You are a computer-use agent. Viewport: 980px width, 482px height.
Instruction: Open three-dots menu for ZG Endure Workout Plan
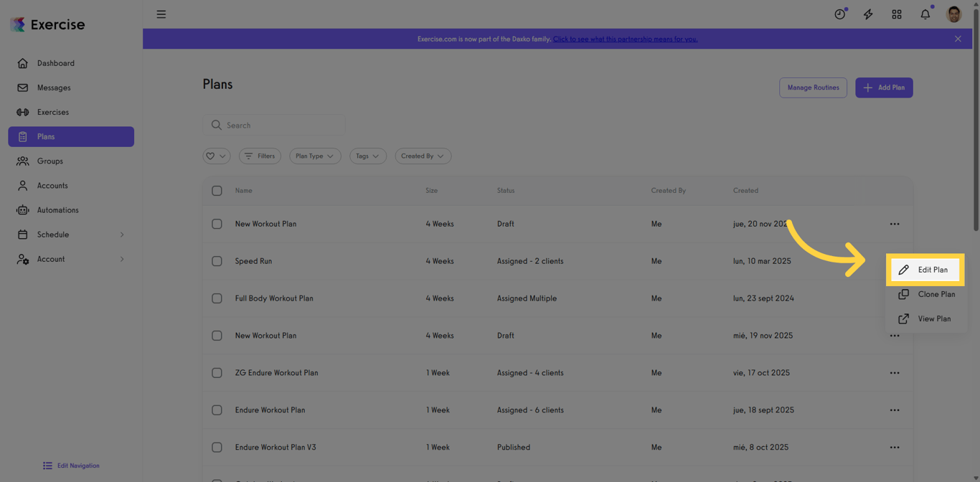click(895, 373)
